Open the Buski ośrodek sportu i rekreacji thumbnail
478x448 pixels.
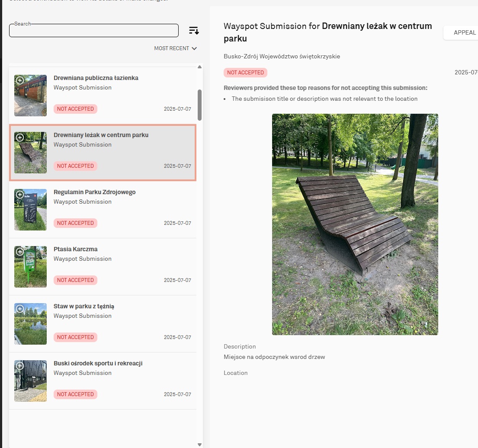pos(30,381)
